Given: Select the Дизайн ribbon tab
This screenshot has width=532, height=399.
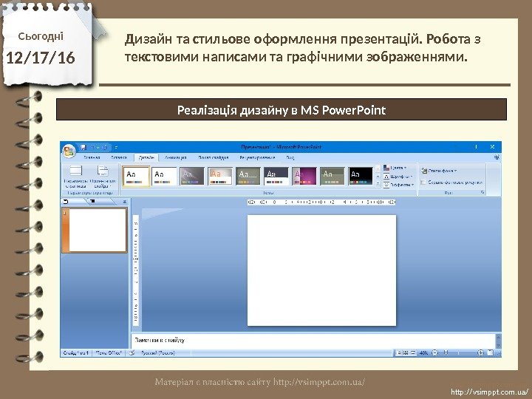Looking at the screenshot, I should 146,157.
